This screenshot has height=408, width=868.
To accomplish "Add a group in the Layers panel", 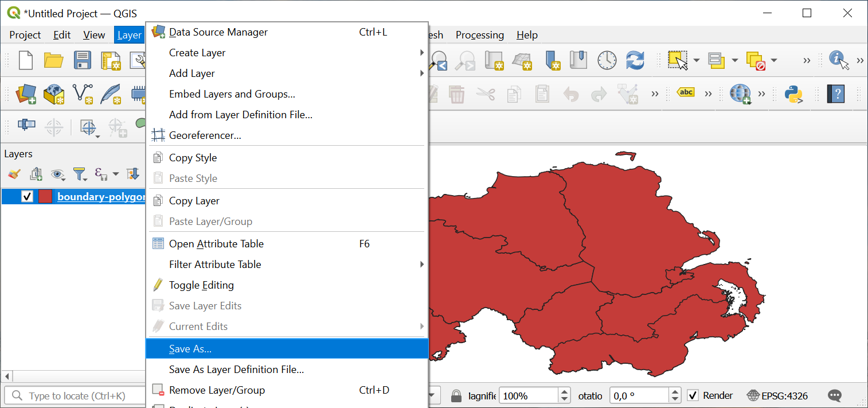I will coord(36,174).
